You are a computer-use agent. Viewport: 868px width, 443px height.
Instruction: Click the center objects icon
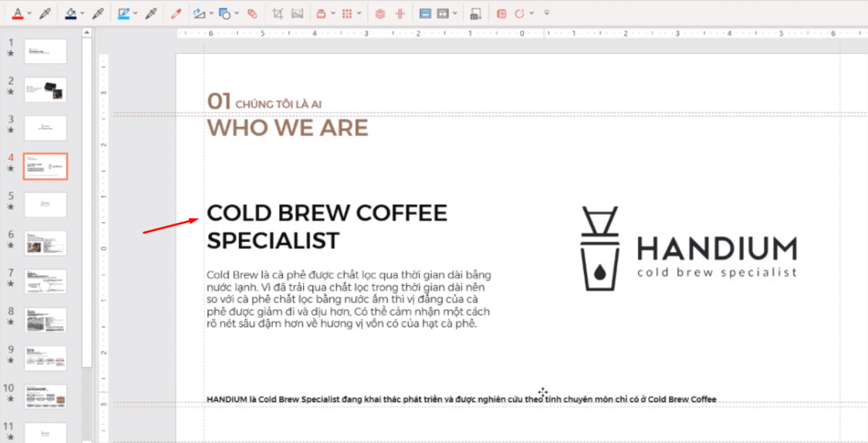[x=399, y=12]
